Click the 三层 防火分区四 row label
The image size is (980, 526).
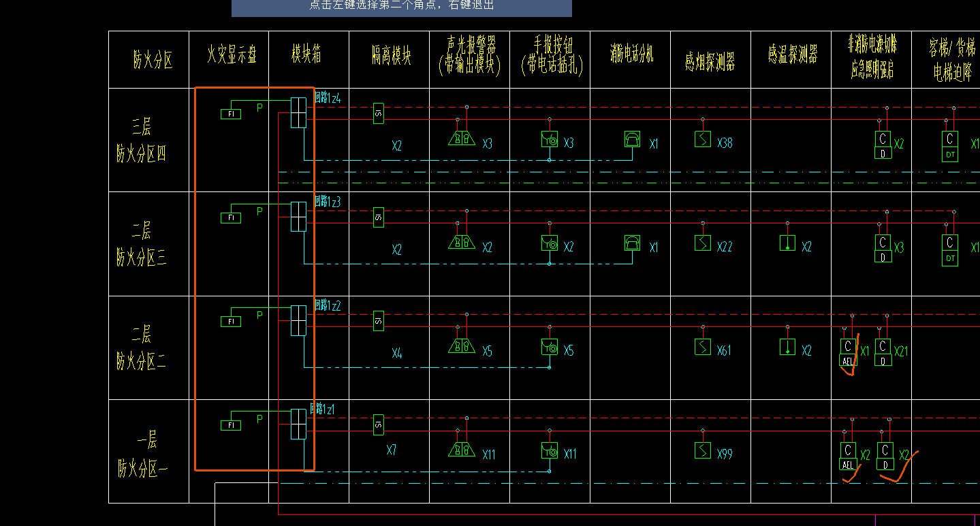pyautogui.click(x=141, y=141)
